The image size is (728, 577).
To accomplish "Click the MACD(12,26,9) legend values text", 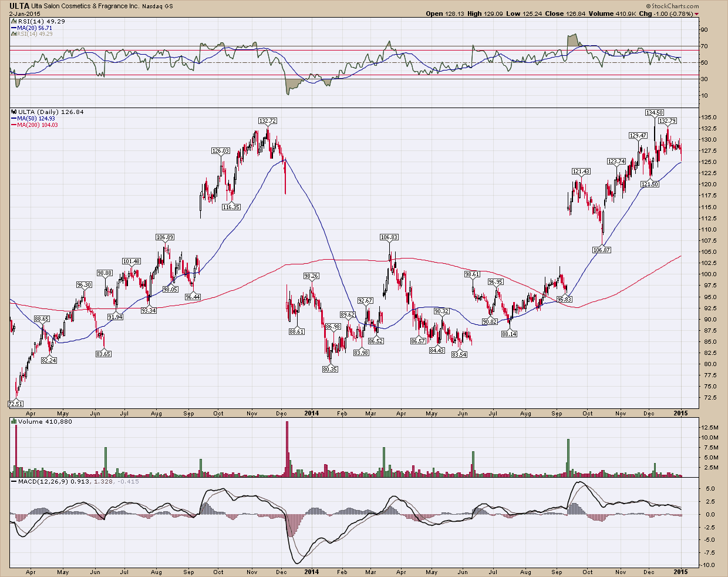I will coord(79,482).
